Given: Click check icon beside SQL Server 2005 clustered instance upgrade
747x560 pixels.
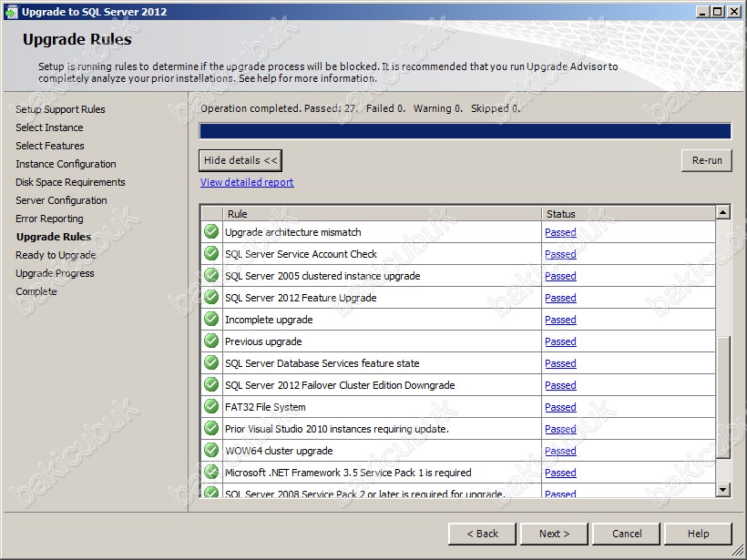Looking at the screenshot, I should click(211, 275).
